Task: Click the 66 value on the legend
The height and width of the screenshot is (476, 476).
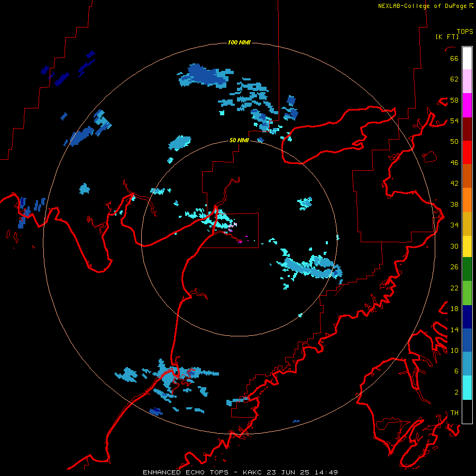Action: click(454, 58)
